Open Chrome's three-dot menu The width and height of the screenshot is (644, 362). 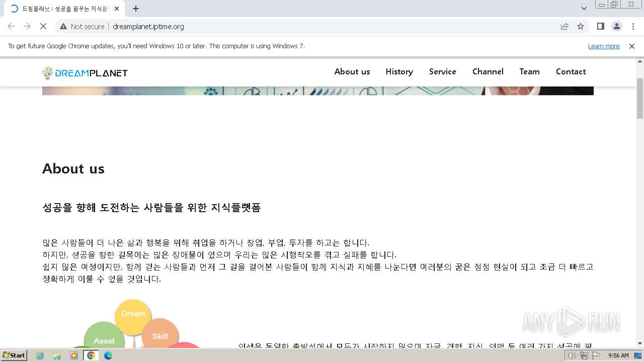pyautogui.click(x=633, y=26)
